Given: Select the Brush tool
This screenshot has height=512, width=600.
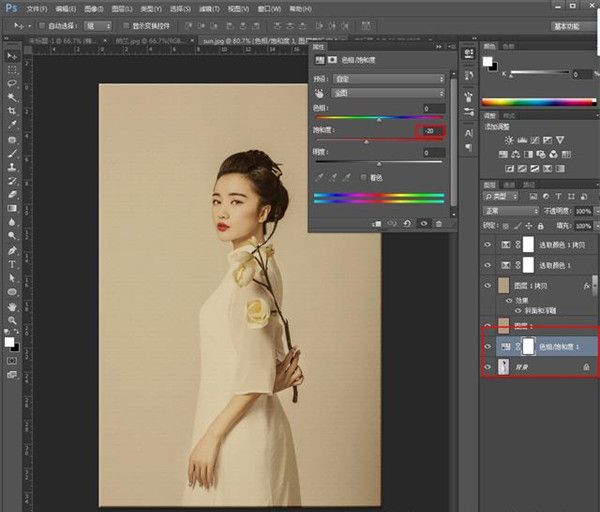Looking at the screenshot, I should tap(12, 153).
